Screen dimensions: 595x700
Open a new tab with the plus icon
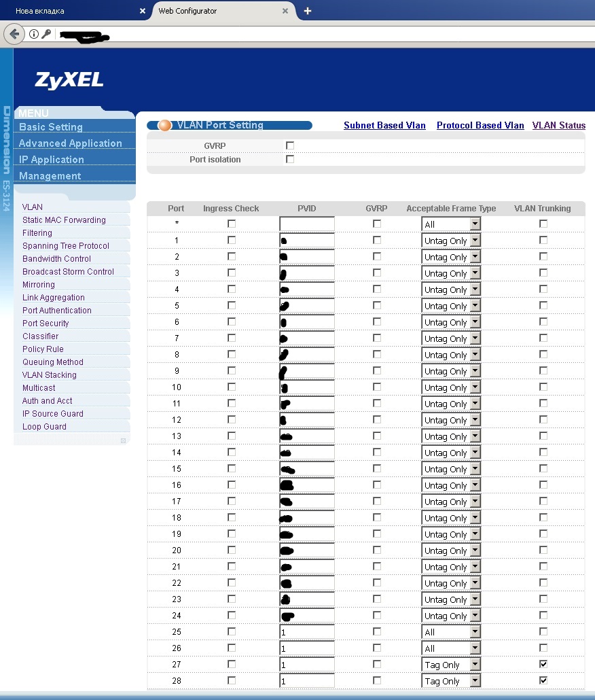(306, 10)
